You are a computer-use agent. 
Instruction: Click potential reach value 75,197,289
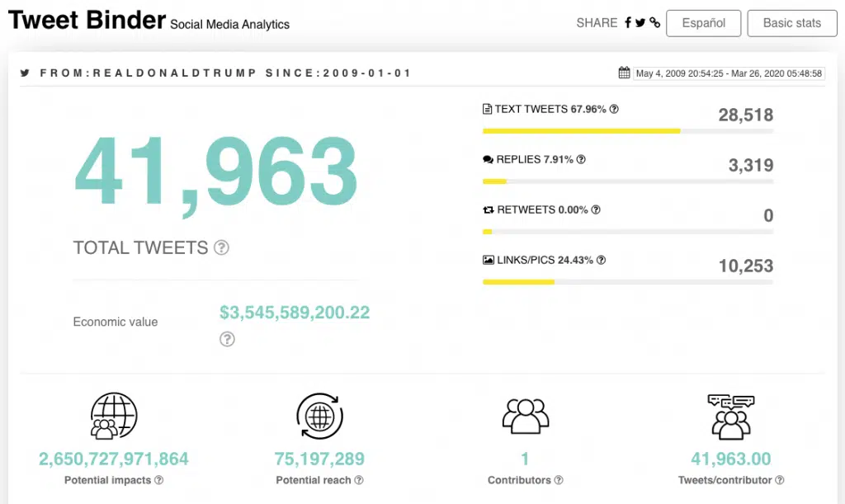(x=319, y=459)
